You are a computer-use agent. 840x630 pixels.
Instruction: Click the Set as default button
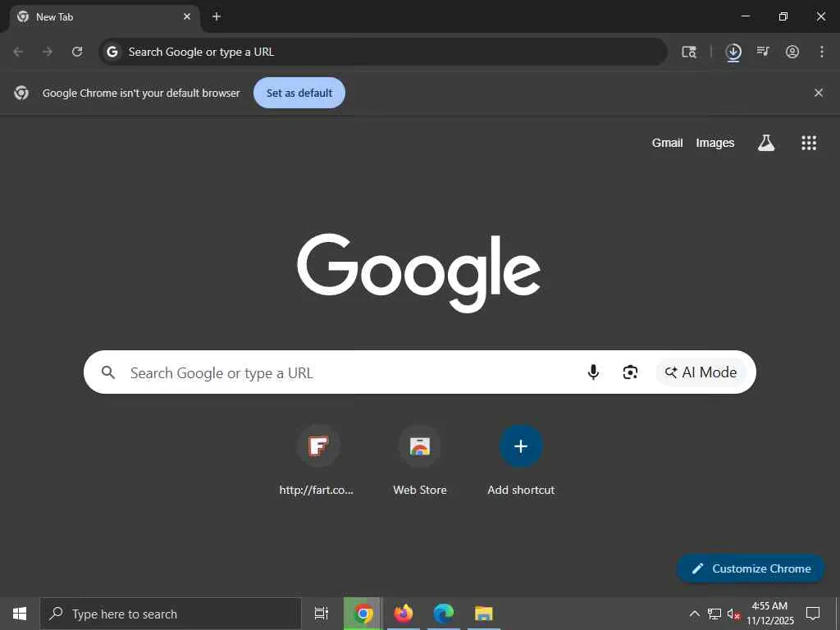tap(299, 93)
